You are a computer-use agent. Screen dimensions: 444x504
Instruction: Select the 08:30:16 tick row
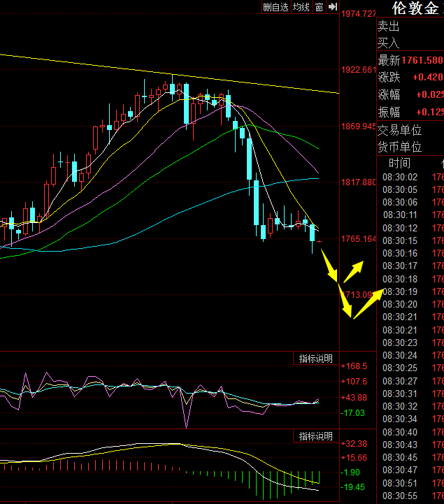coord(413,253)
